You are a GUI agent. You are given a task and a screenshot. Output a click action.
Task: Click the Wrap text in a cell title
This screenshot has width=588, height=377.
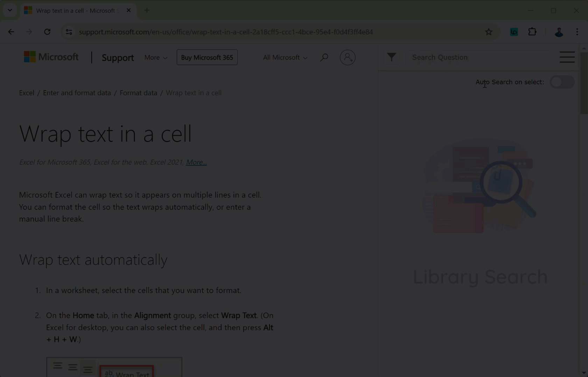pyautogui.click(x=105, y=134)
